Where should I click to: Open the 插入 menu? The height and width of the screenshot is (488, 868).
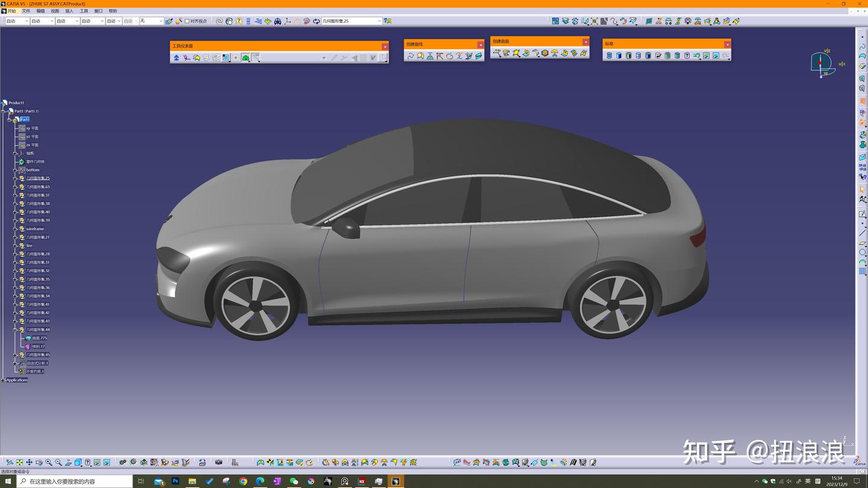68,10
